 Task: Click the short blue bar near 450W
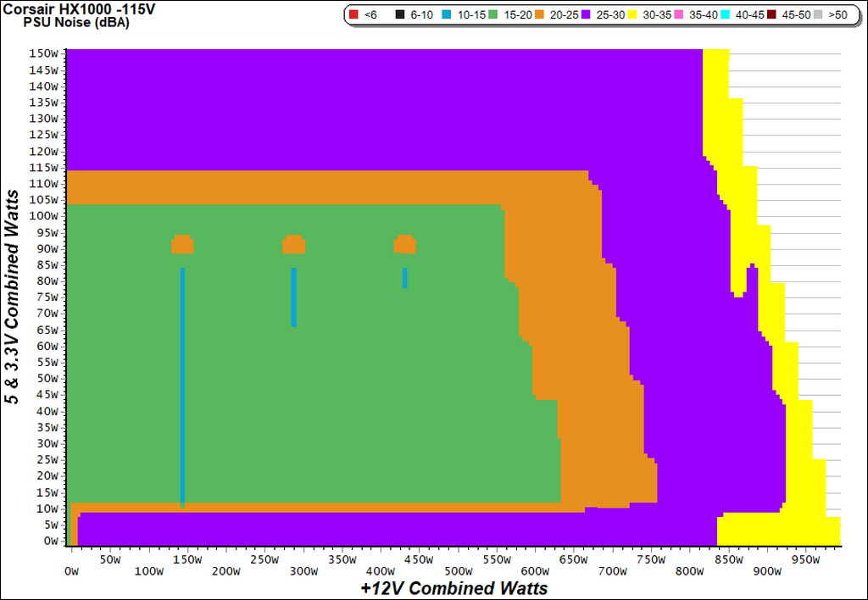point(405,278)
